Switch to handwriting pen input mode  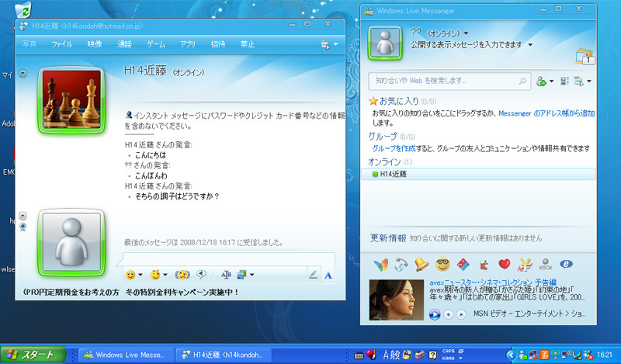[314, 274]
